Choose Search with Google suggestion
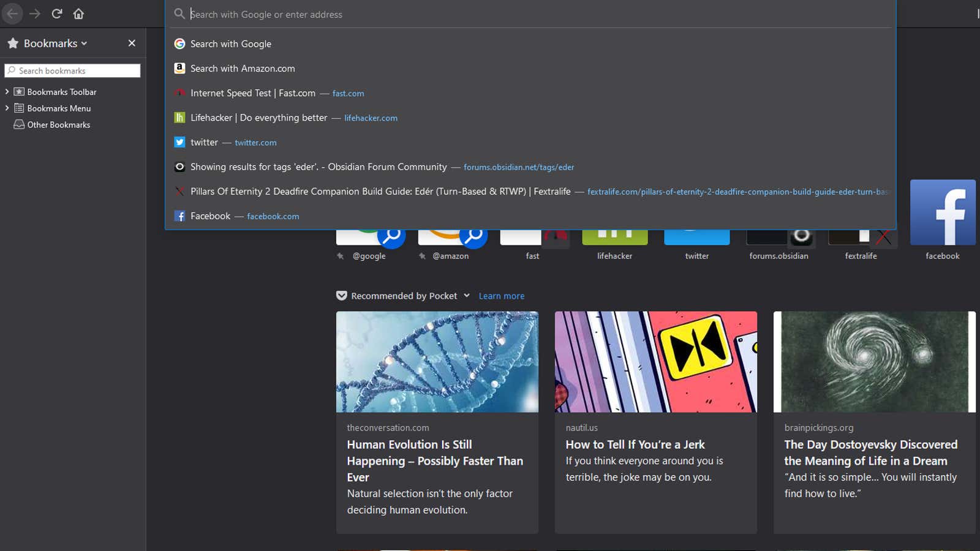The width and height of the screenshot is (980, 551). [x=530, y=44]
